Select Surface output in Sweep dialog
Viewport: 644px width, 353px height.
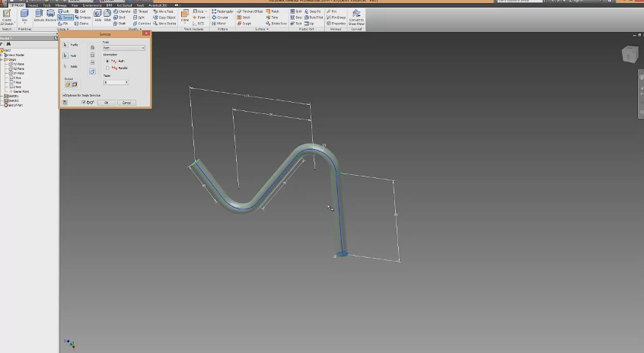tap(75, 84)
